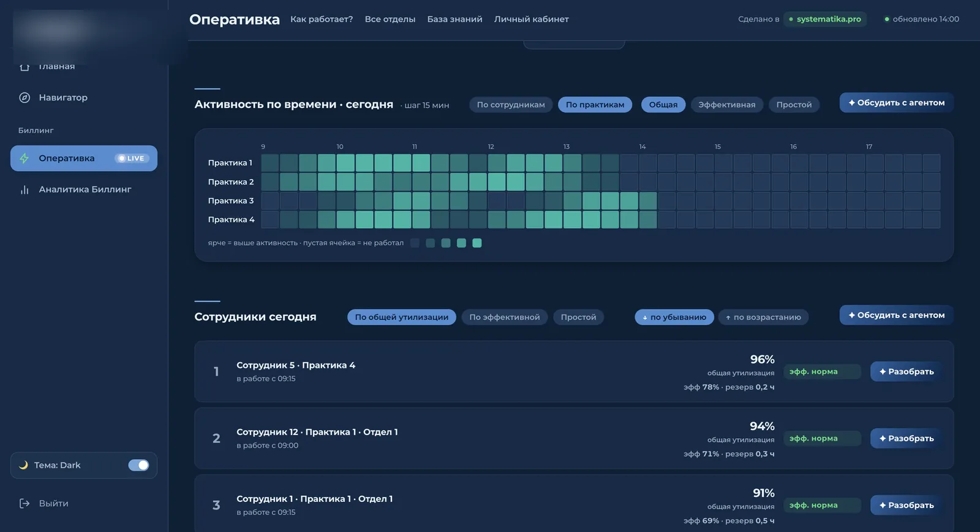This screenshot has height=532, width=980.
Task: Open Личный кабинет in top navigation
Action: 532,19
